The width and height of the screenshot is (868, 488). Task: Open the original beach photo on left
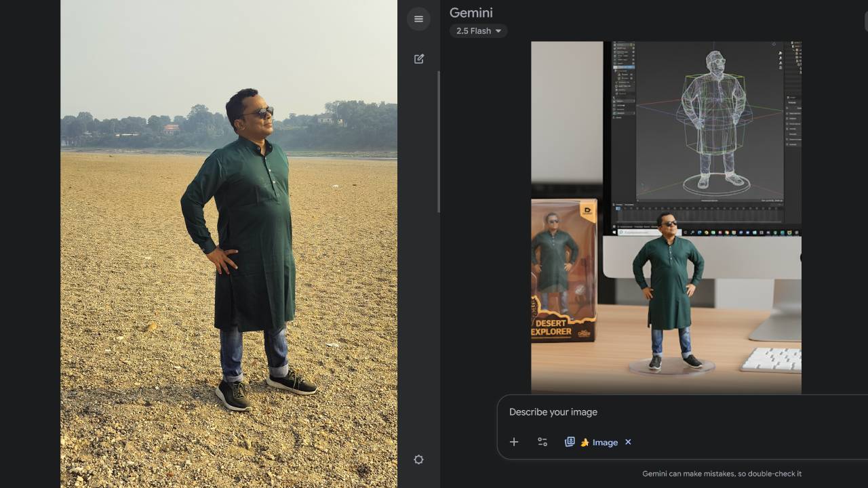pyautogui.click(x=229, y=244)
